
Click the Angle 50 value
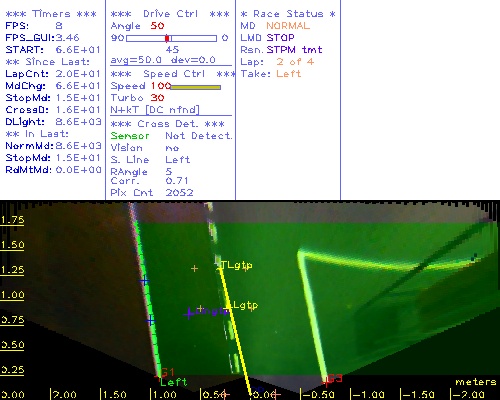[x=157, y=26]
